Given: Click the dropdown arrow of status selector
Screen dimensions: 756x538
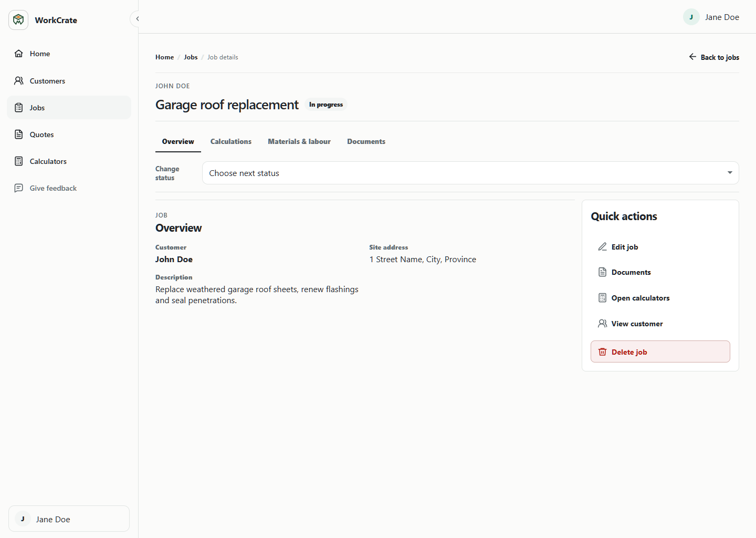Looking at the screenshot, I should coord(730,173).
